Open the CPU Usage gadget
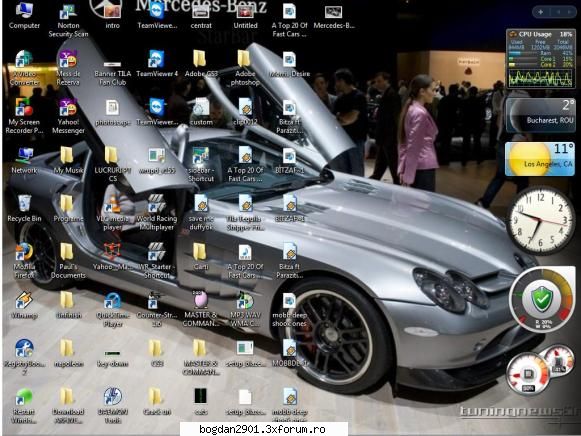581x436 pixels. (541, 59)
